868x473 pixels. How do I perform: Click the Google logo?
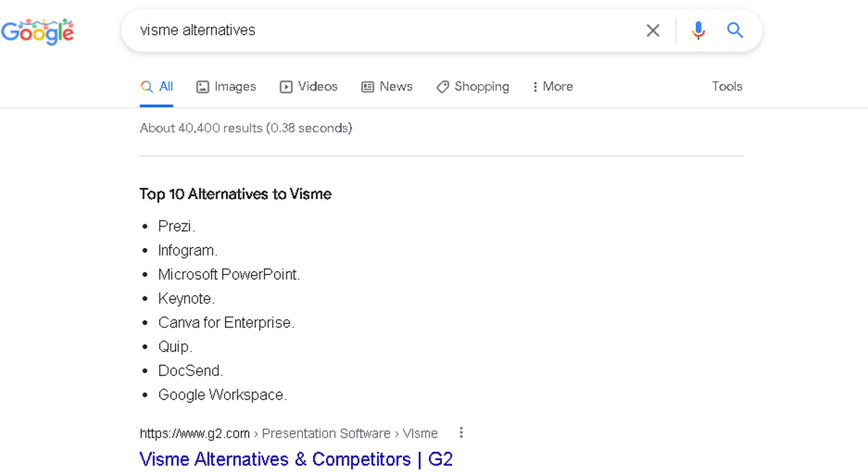38,30
